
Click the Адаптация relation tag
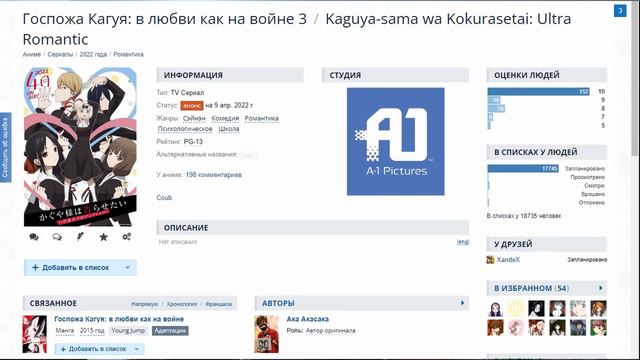[x=170, y=331]
